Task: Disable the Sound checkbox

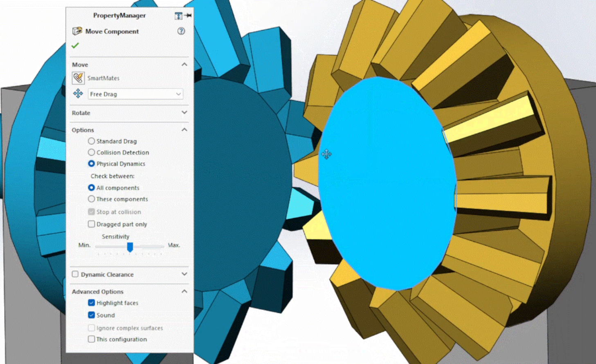Action: pyautogui.click(x=91, y=315)
